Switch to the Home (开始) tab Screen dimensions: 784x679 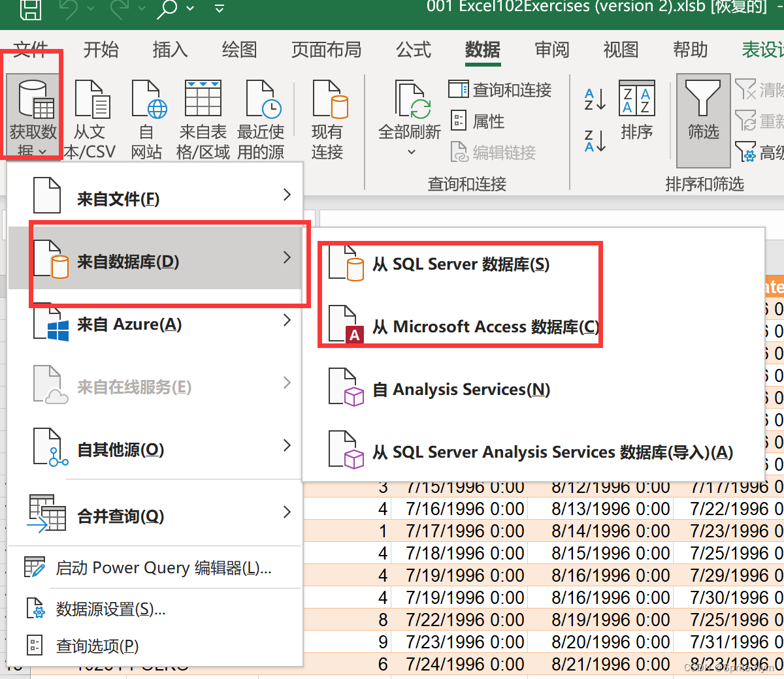[101, 50]
